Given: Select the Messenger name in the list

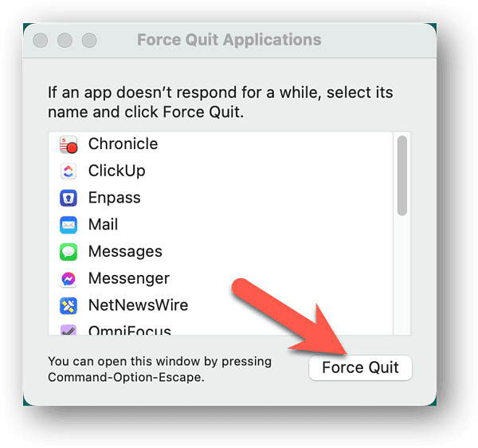Looking at the screenshot, I should [x=128, y=278].
